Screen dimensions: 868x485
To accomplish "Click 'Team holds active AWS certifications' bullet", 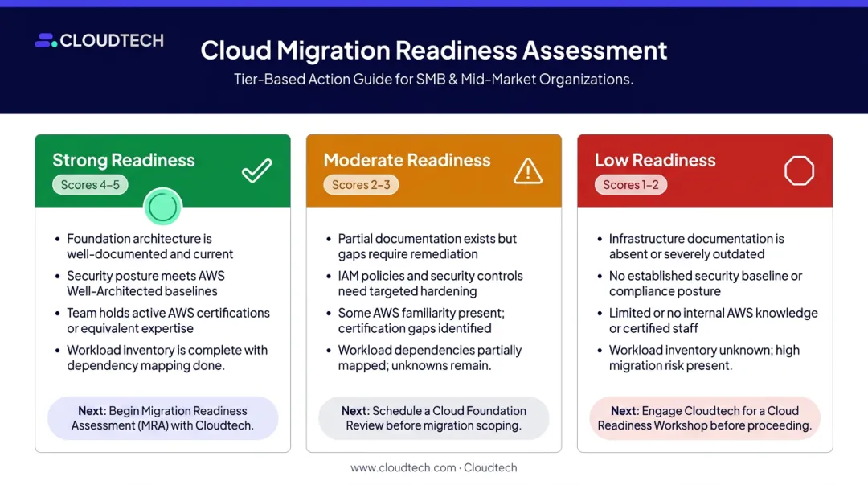I will [x=168, y=320].
